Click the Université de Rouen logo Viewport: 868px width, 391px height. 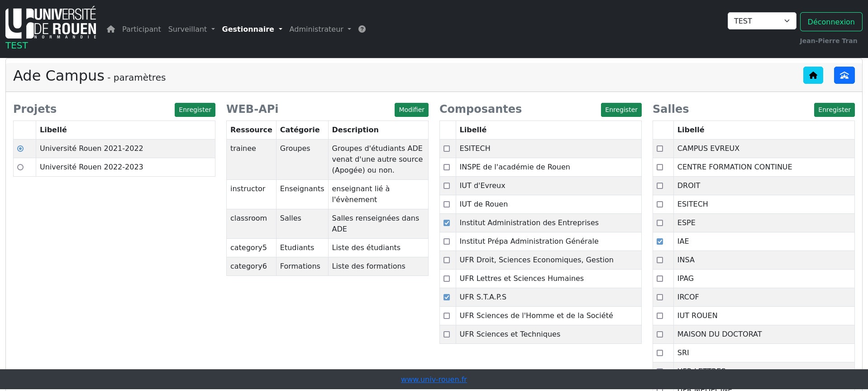point(51,24)
